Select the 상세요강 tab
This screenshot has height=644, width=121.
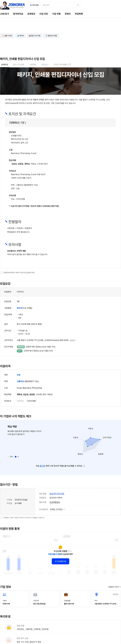(5, 65)
